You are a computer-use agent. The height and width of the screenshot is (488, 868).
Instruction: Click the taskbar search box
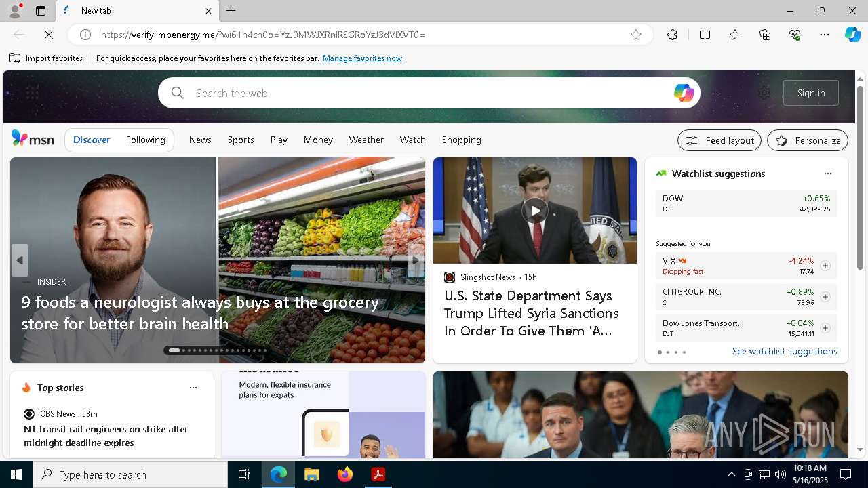(x=130, y=474)
